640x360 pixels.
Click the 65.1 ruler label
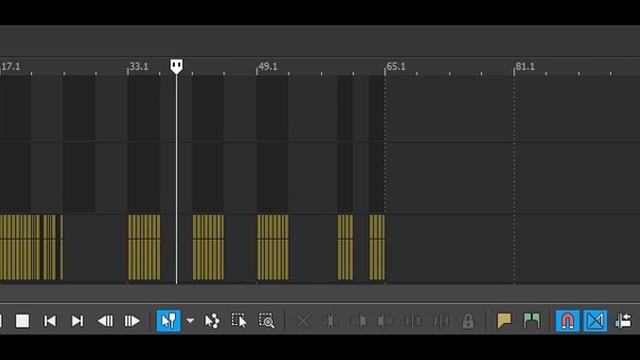point(396,66)
